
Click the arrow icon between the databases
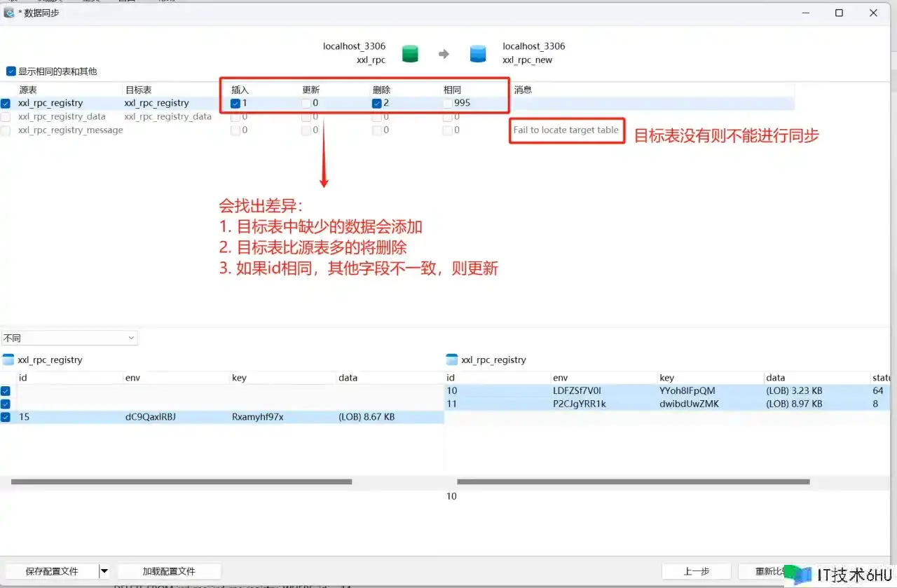pyautogui.click(x=444, y=53)
